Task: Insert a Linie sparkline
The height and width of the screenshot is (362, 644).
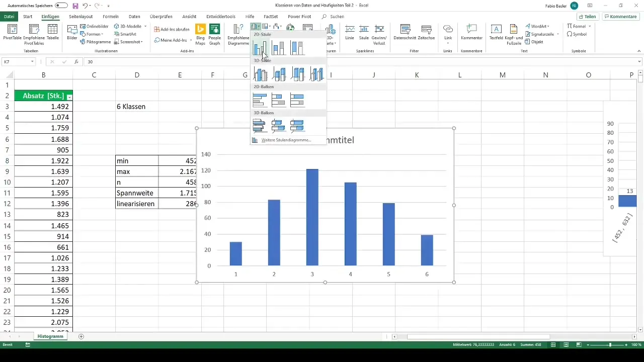Action: [x=350, y=33]
